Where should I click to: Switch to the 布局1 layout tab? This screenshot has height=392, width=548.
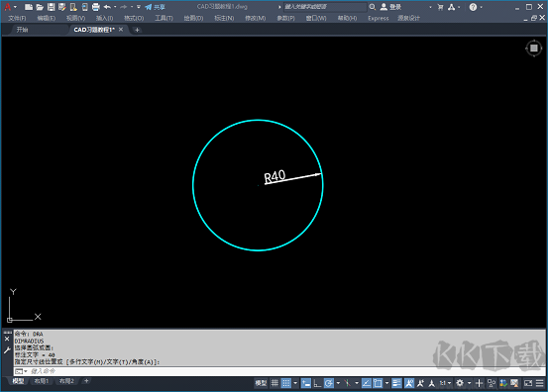42,381
